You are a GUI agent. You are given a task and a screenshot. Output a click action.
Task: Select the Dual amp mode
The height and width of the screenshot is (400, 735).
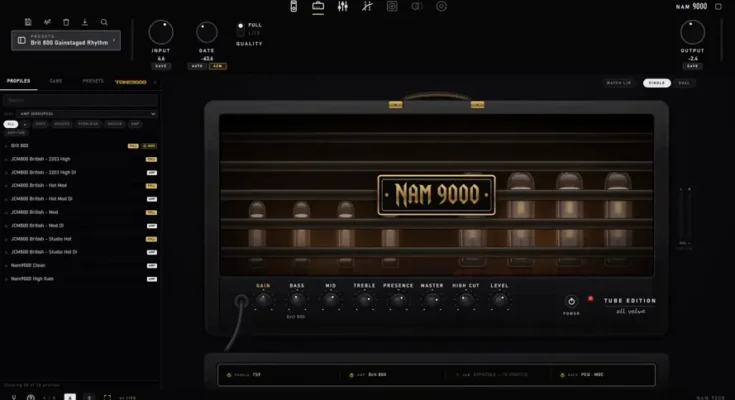[x=684, y=83]
